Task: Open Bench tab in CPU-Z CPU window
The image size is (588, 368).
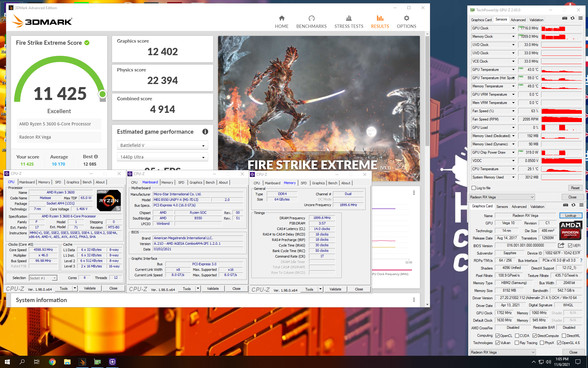Action: 87,182
